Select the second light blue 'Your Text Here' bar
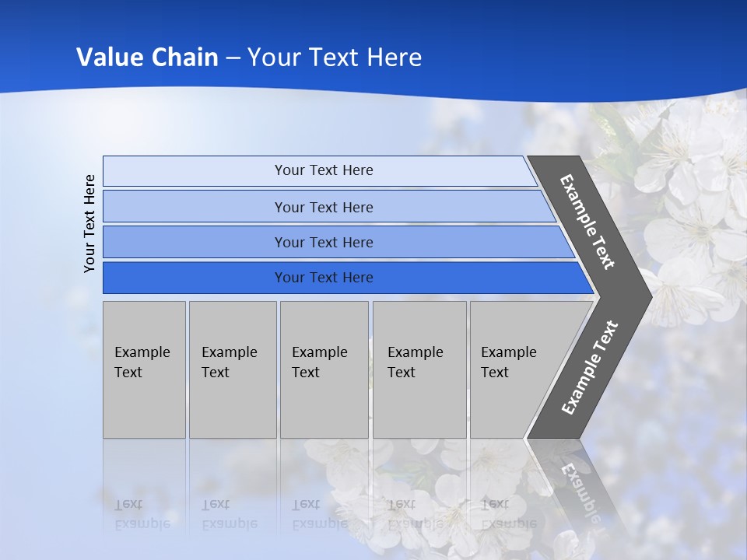Image resolution: width=747 pixels, height=560 pixels. (328, 207)
